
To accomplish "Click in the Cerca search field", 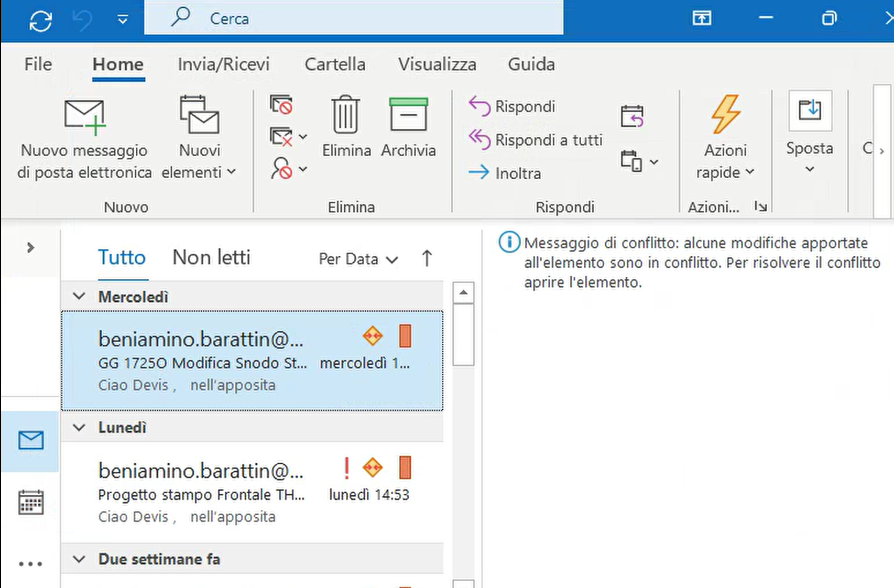I will (367, 19).
